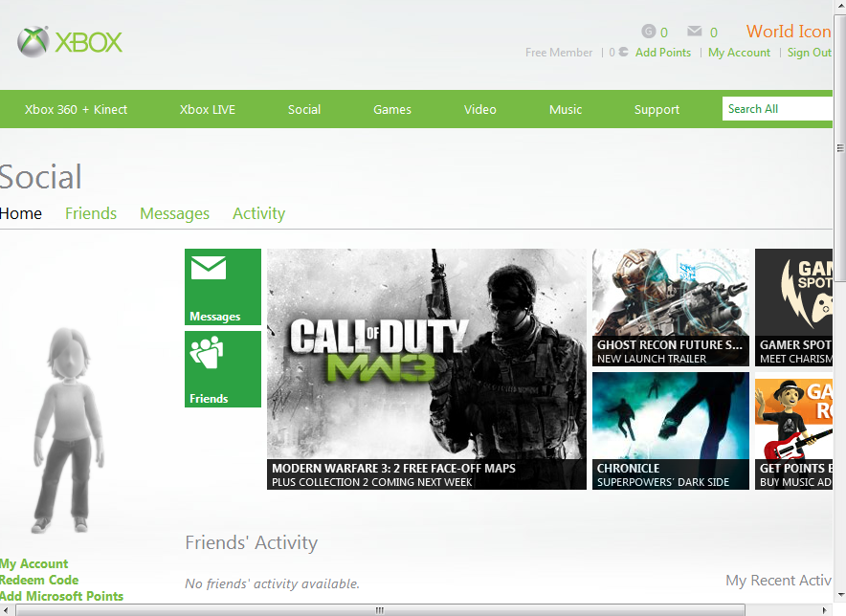
Task: Click the Microsoft Points coin icon
Action: (624, 52)
